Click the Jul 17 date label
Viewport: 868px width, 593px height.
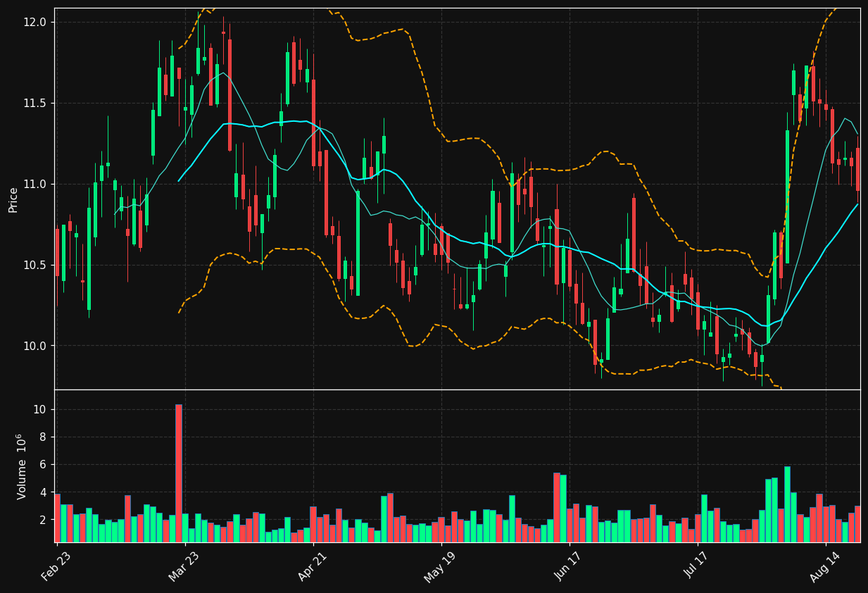(697, 567)
